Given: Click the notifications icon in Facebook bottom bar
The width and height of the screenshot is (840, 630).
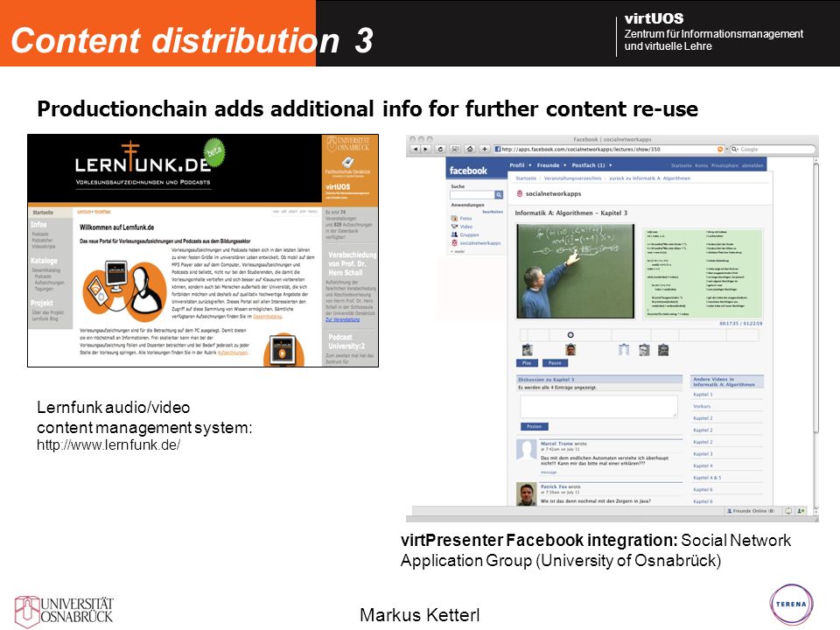Looking at the screenshot, I should [788, 511].
